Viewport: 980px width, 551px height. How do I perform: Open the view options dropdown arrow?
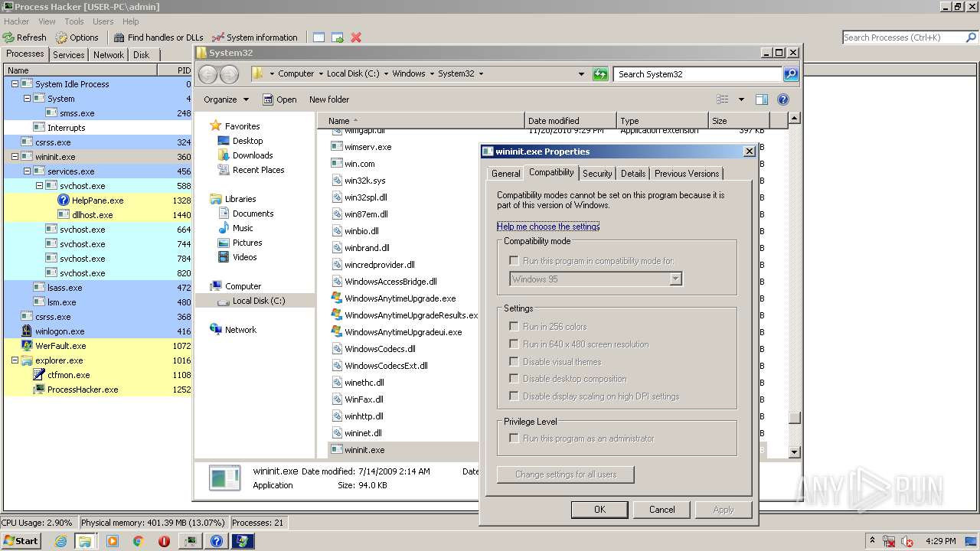741,99
